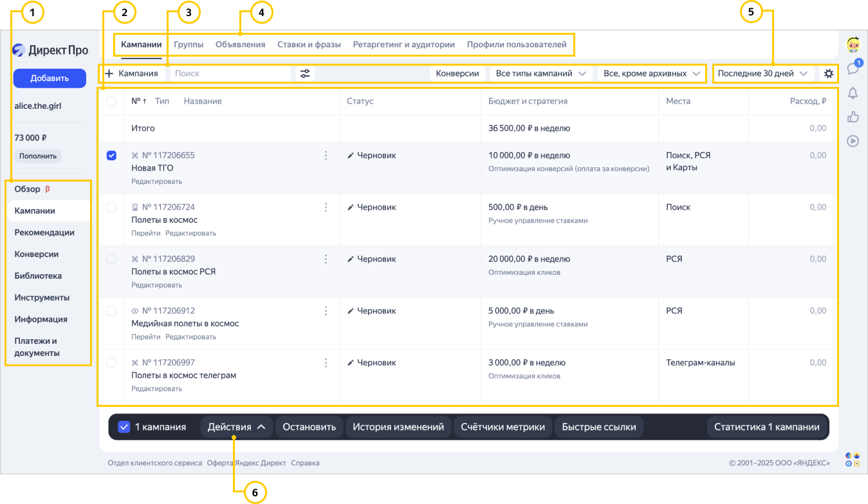Viewport: 868px width, 504px height.
Task: Open the filter settings sliders icon
Action: click(x=305, y=73)
